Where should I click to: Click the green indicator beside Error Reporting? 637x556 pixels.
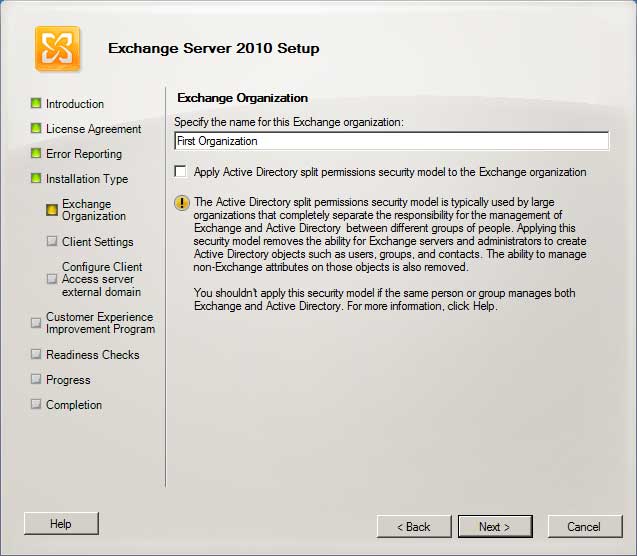tap(36, 153)
